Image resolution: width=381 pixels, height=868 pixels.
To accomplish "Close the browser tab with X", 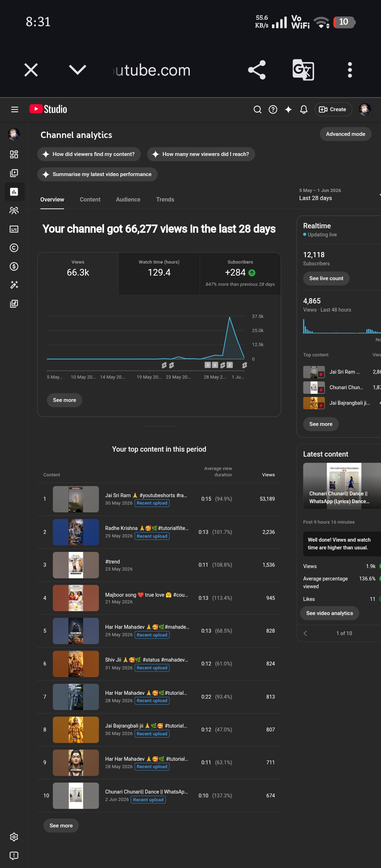I will tap(31, 70).
